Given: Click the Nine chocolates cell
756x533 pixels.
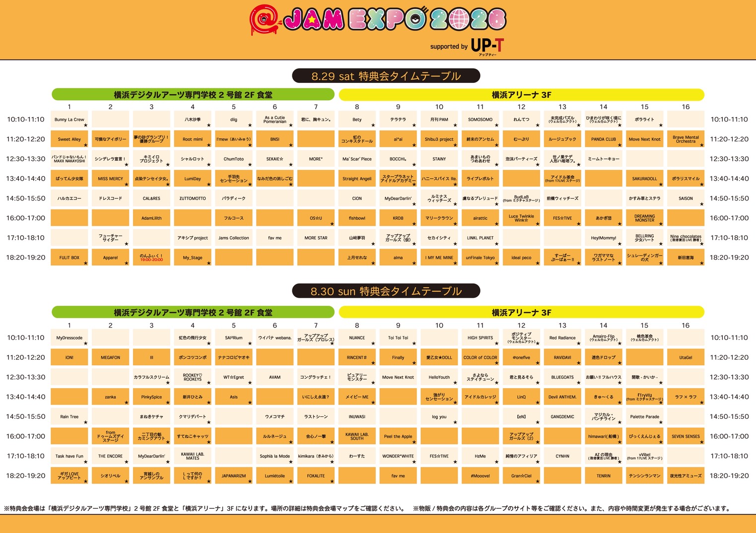Looking at the screenshot, I should click(x=686, y=238).
